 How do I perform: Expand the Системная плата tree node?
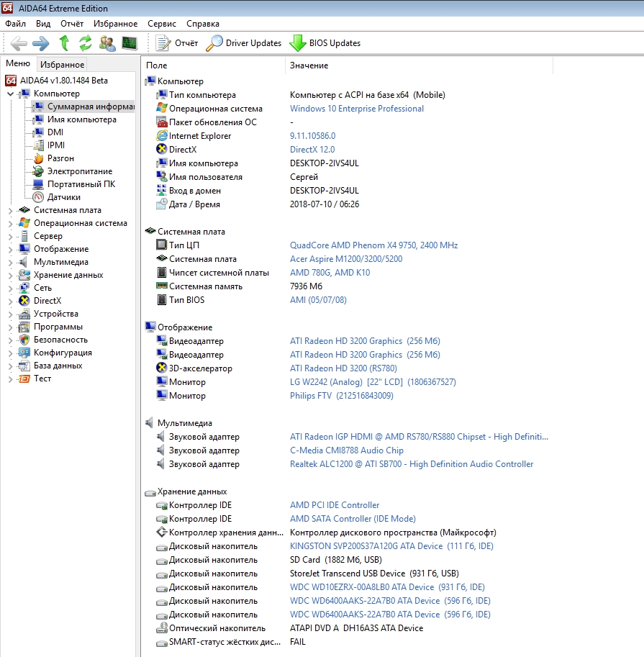[11, 210]
